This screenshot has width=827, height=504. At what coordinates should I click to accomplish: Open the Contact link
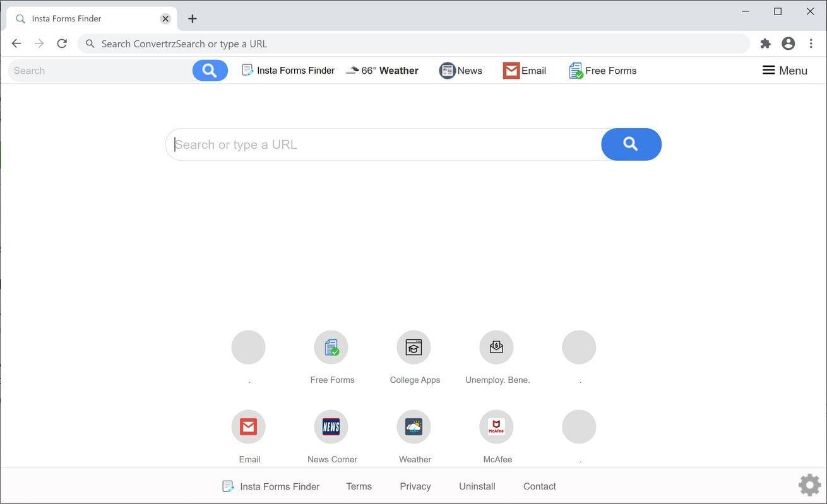point(540,486)
